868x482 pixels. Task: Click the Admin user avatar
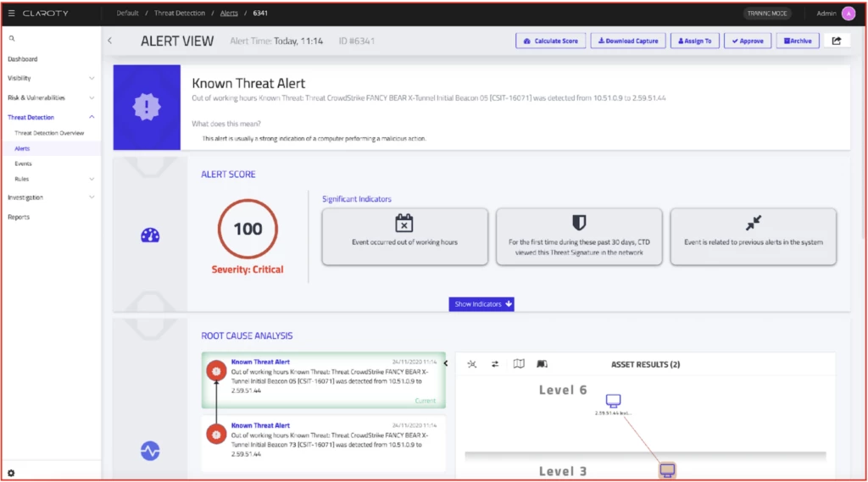(848, 14)
